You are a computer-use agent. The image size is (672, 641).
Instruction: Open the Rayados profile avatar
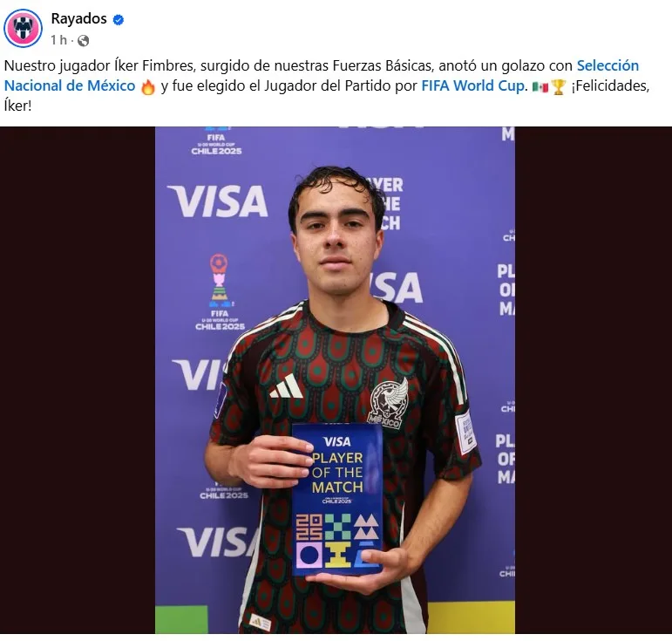24,28
